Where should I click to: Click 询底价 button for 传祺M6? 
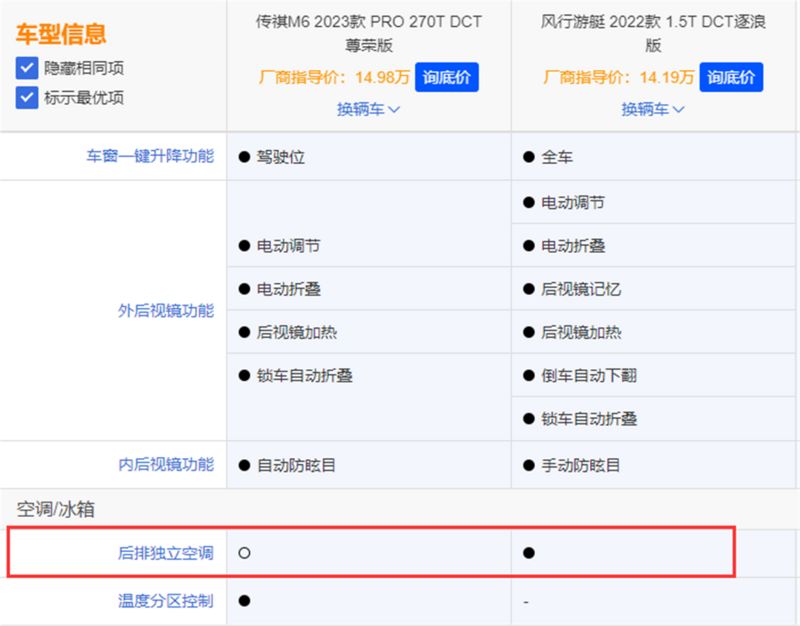coord(446,77)
